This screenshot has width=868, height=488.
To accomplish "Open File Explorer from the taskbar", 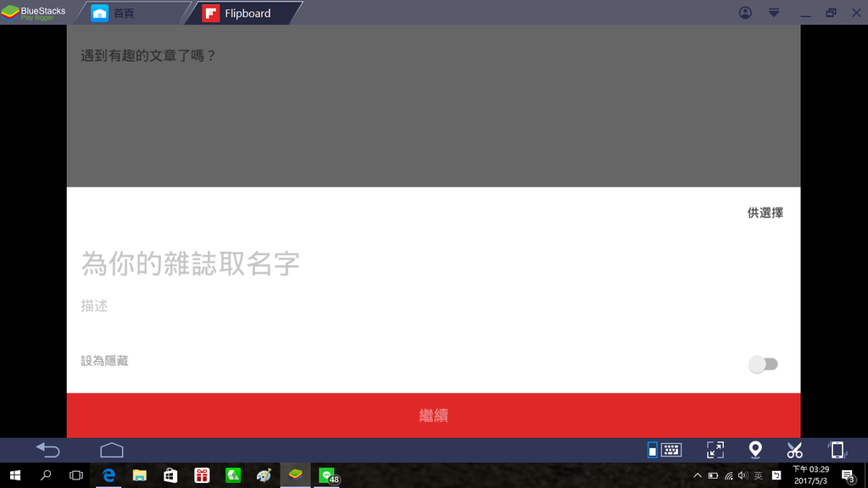I will pos(140,475).
